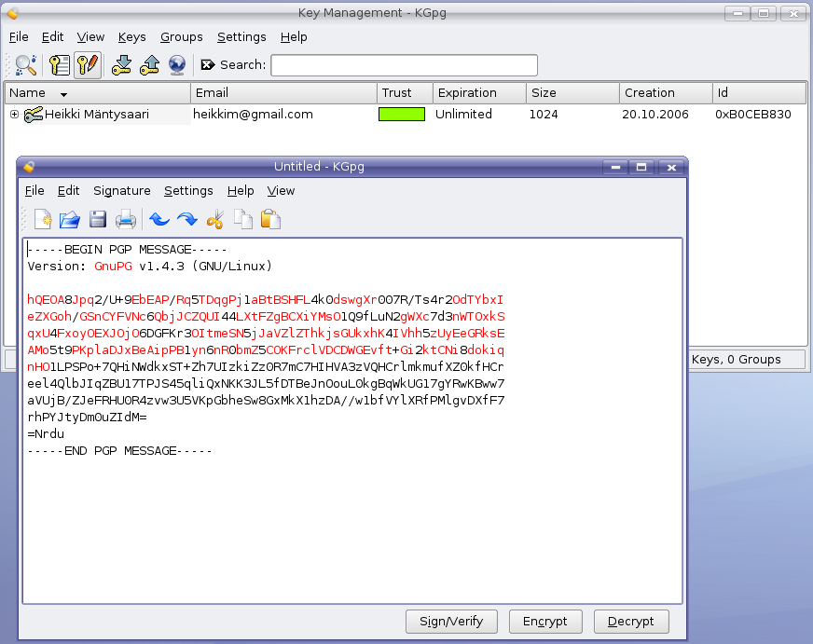Open the key server globe icon
813x644 pixels.
[x=177, y=65]
